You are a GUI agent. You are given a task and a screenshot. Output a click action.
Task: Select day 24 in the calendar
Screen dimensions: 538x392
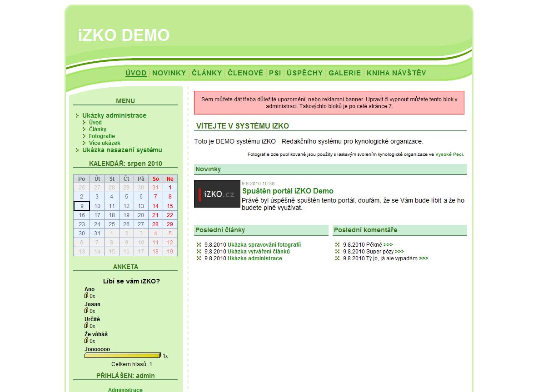coord(97,224)
